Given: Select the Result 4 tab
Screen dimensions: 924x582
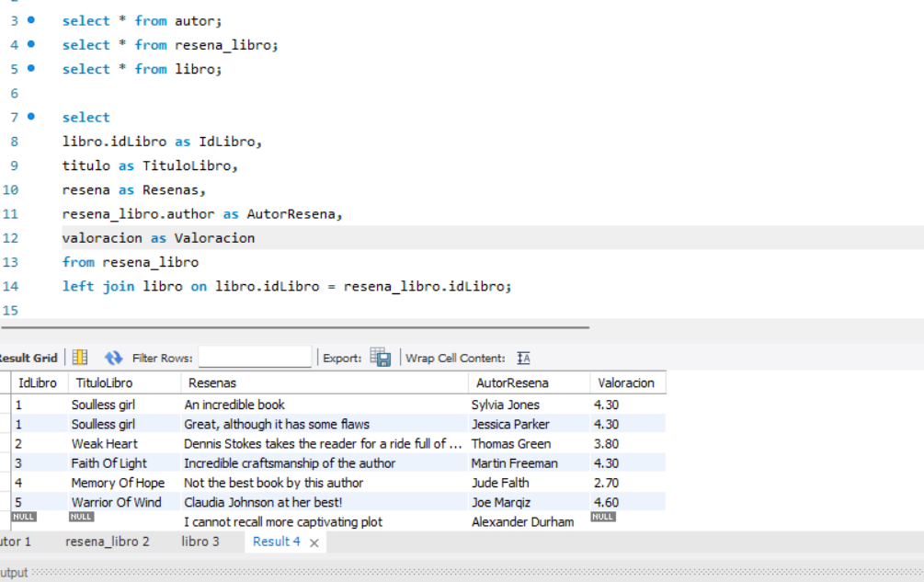Looking at the screenshot, I should coord(276,542).
